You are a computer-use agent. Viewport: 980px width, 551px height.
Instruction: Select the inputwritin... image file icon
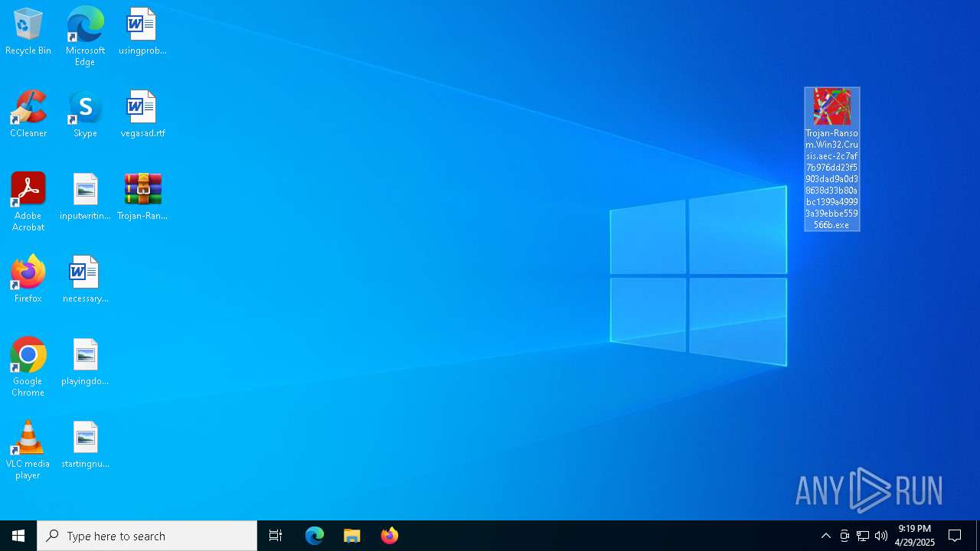85,197
